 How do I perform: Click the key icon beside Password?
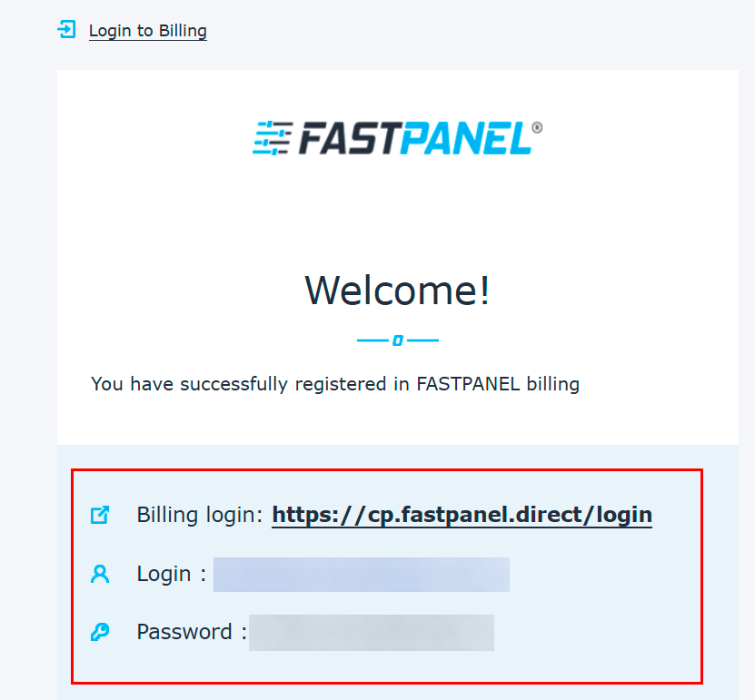coord(100,632)
